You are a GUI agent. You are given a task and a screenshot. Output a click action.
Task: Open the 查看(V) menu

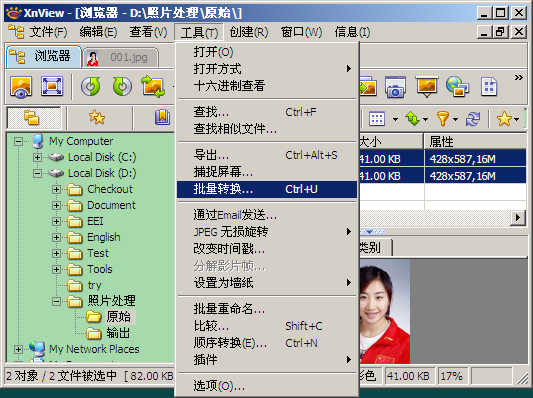click(x=148, y=32)
